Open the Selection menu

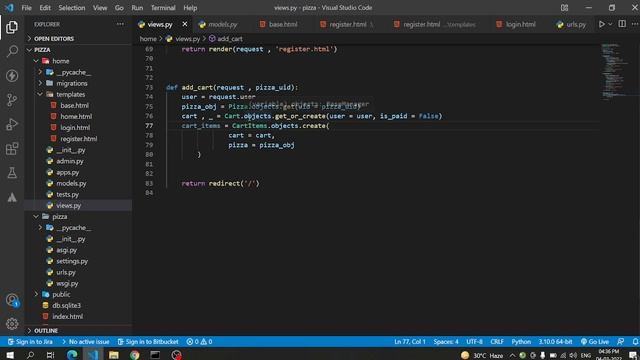point(72,8)
